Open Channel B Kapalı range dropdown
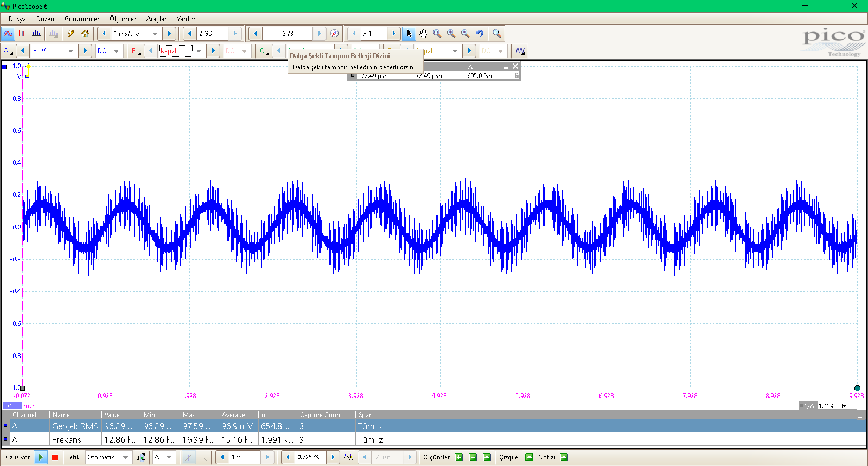The height and width of the screenshot is (466, 868). pos(199,51)
